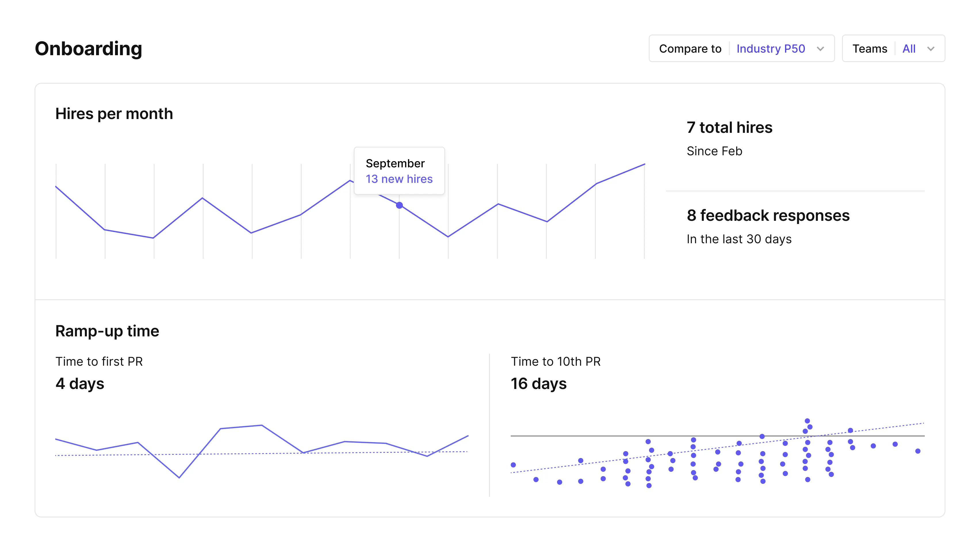Click the Time to 10th PR label

tap(556, 361)
